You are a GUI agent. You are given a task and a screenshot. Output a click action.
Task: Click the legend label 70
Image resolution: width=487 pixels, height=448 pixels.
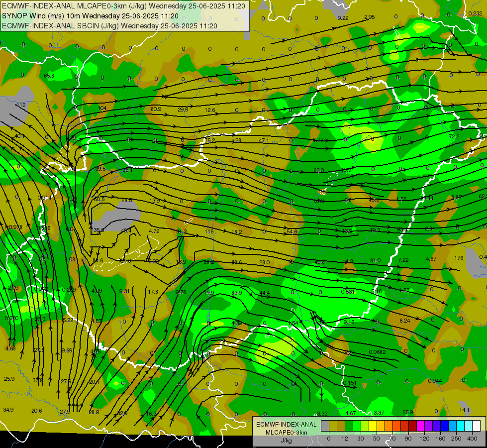[x=392, y=439]
